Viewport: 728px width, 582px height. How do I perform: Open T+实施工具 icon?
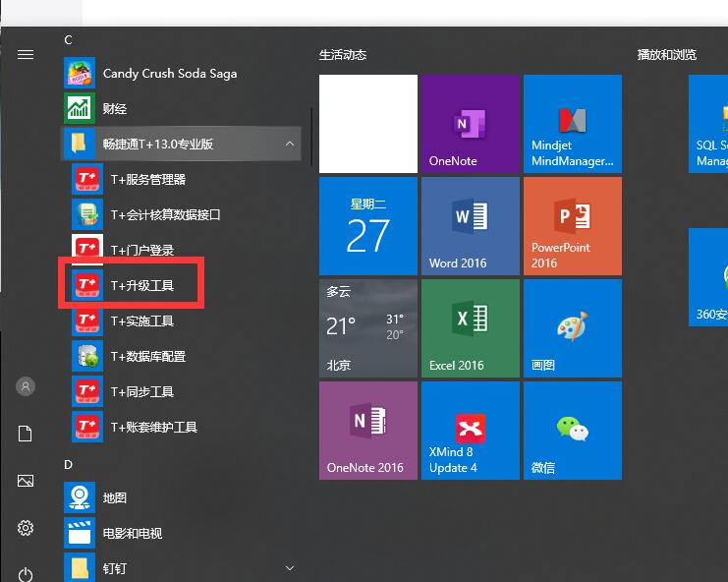pyautogui.click(x=87, y=320)
